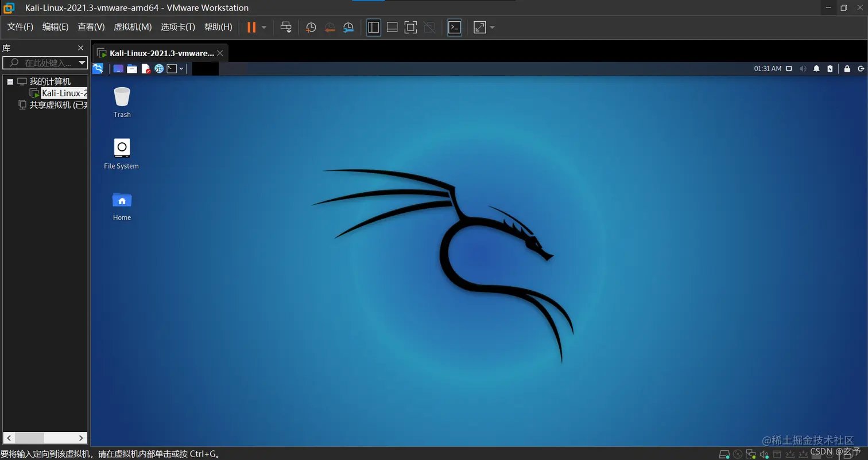This screenshot has height=460, width=868.
Task: Click the Kali log out icon
Action: click(861, 69)
